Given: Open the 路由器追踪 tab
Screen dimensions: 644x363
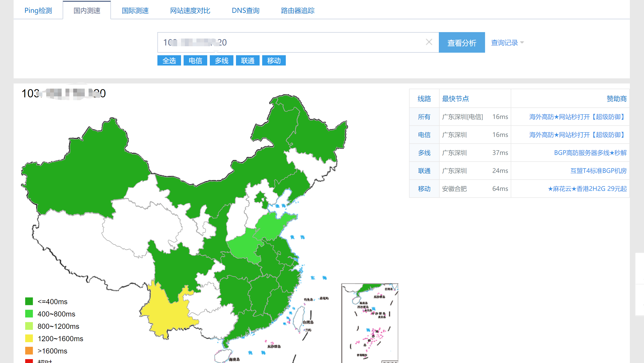Looking at the screenshot, I should pos(298,11).
